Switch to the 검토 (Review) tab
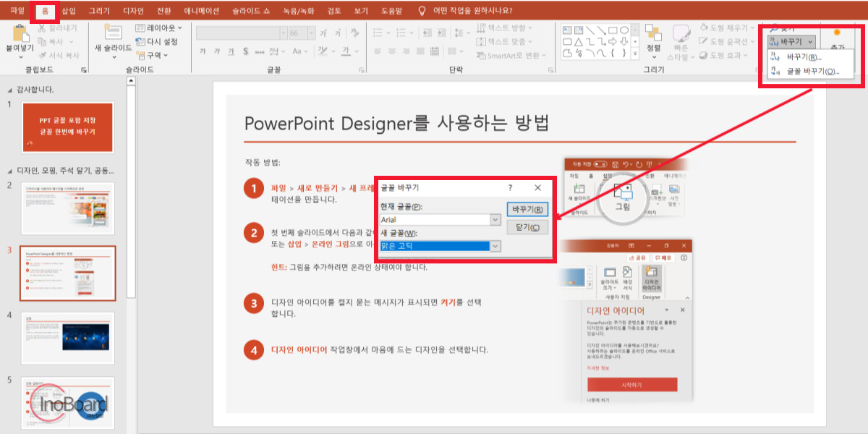This screenshot has height=434, width=868. (334, 10)
